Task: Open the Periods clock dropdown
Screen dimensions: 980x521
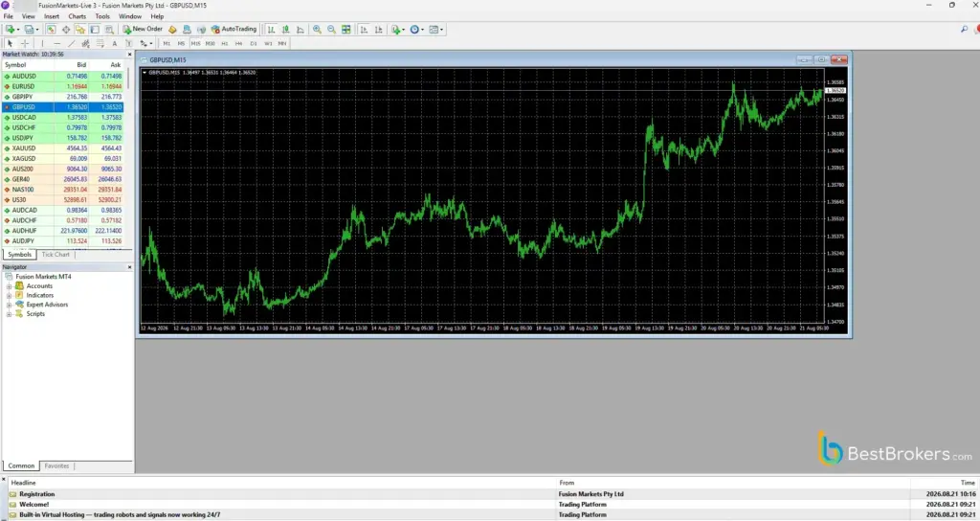Action: point(416,30)
